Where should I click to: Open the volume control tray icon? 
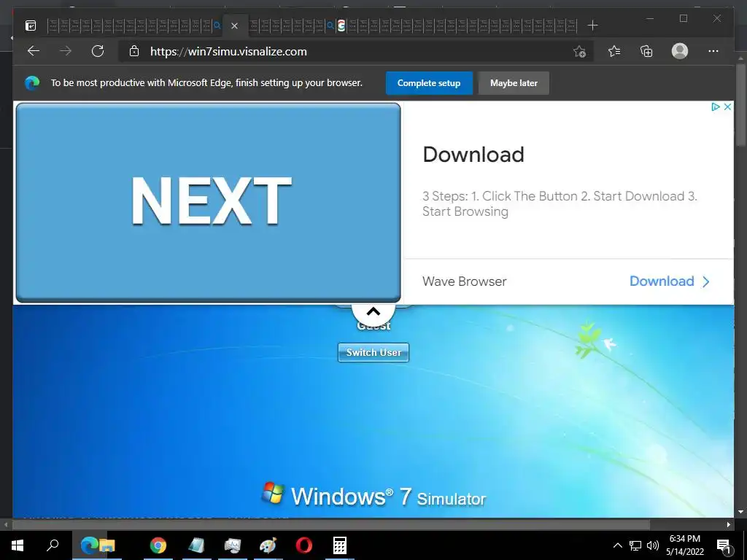coord(653,545)
